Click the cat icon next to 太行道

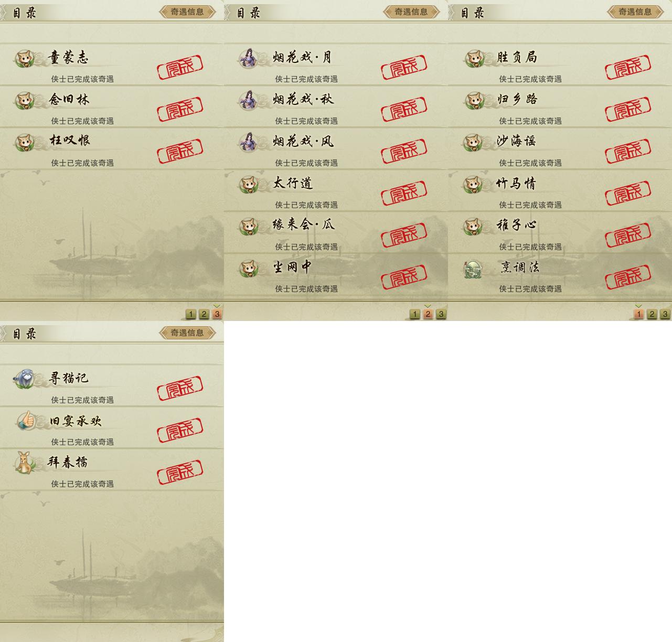pos(249,185)
